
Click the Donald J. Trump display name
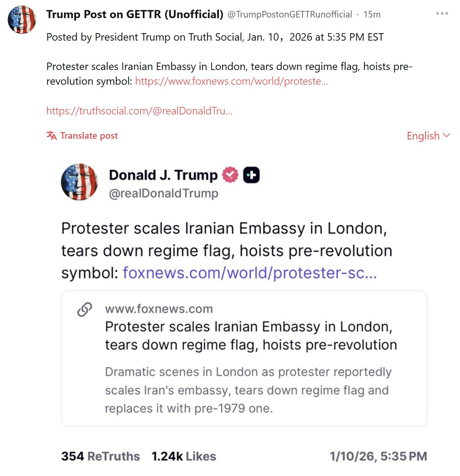[163, 175]
